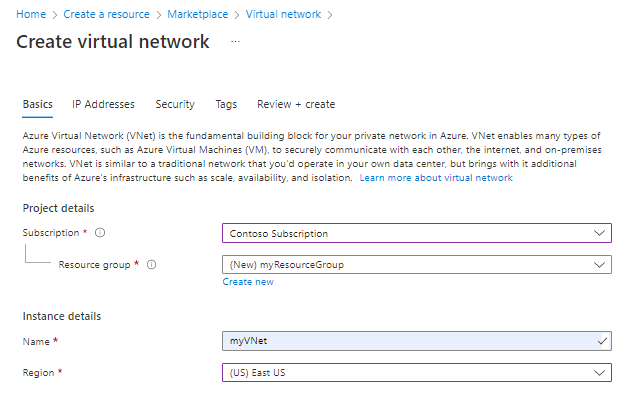640x420 pixels.
Task: Click the Home breadcrumb link
Action: (31, 14)
